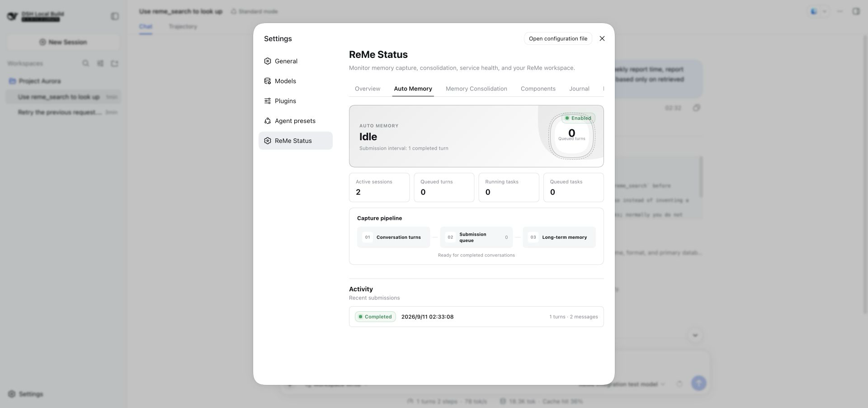This screenshot has width=868, height=408.
Task: Select the Submission queue pipeline step
Action: [476, 237]
